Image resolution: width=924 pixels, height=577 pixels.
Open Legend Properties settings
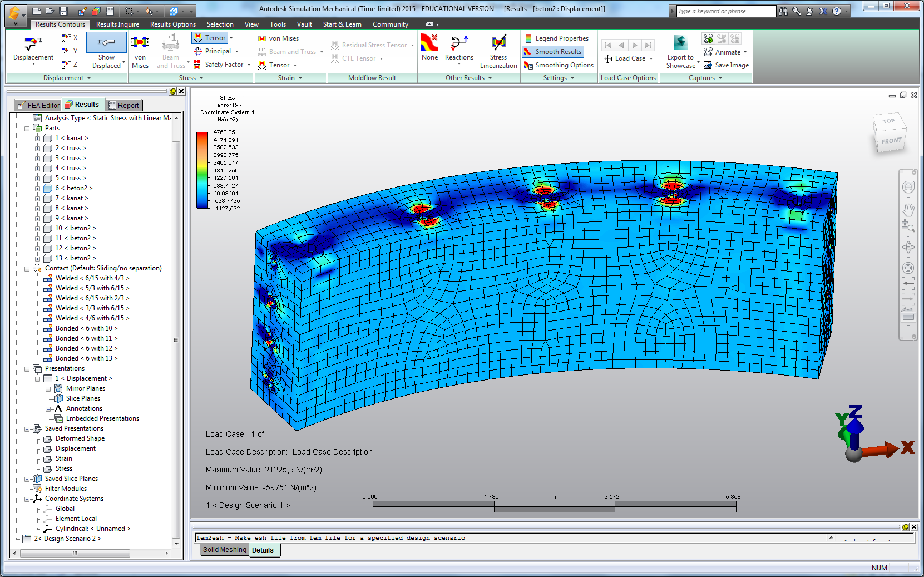[x=556, y=38]
